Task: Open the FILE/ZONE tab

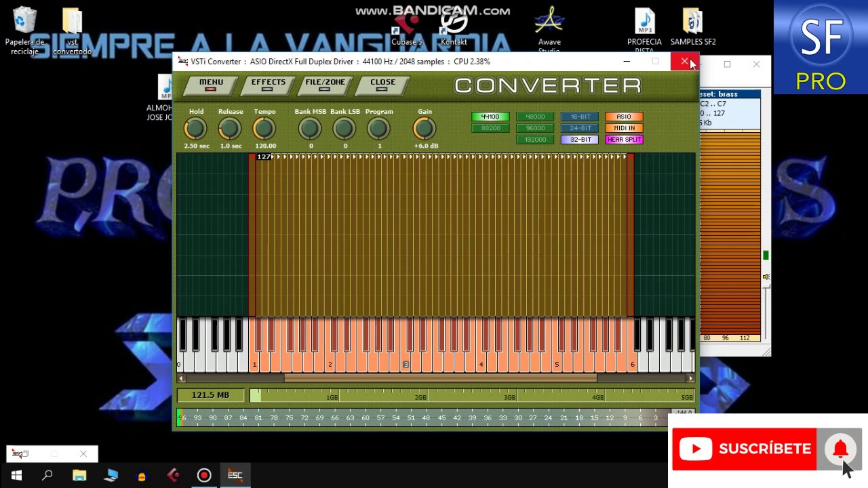Action: pos(325,85)
